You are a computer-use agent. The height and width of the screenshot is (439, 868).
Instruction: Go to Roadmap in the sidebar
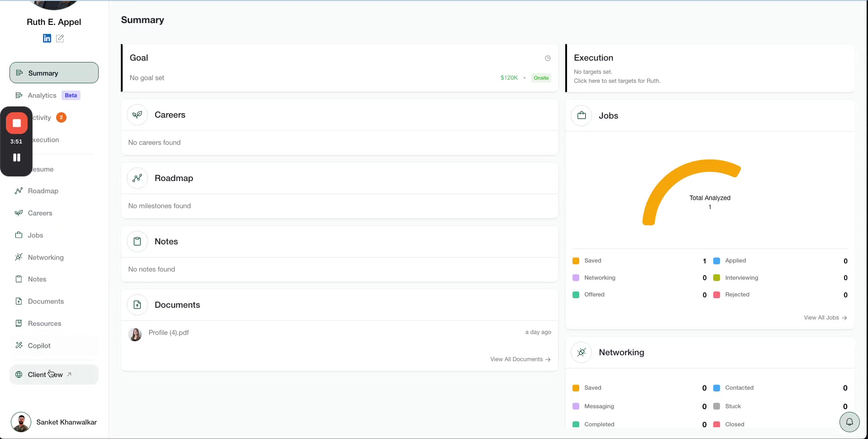pos(43,191)
